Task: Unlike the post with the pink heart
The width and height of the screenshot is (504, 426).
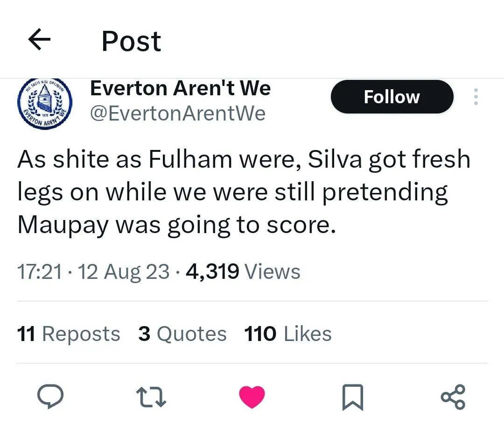Action: [252, 397]
